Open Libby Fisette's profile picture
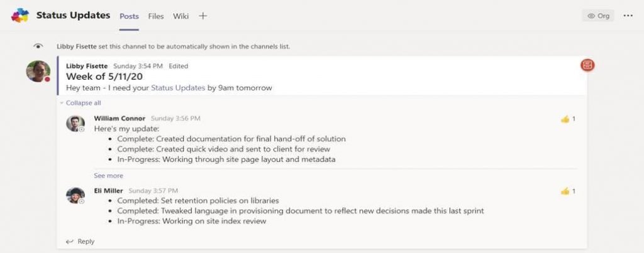 pos(38,72)
